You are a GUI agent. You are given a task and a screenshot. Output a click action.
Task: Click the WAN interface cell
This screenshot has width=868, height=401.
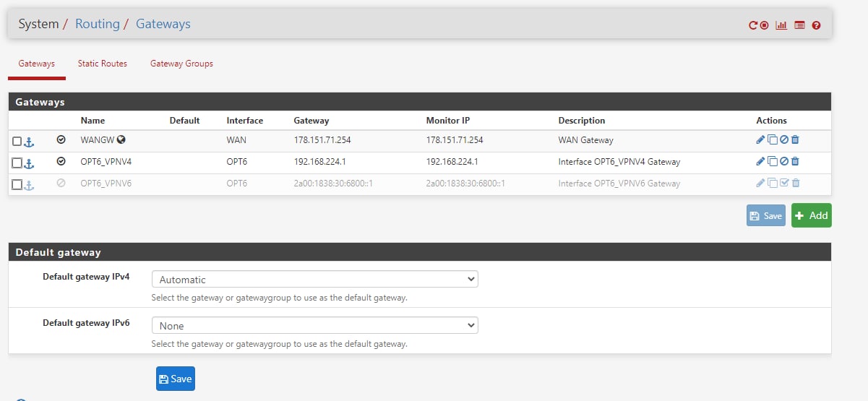tap(236, 140)
